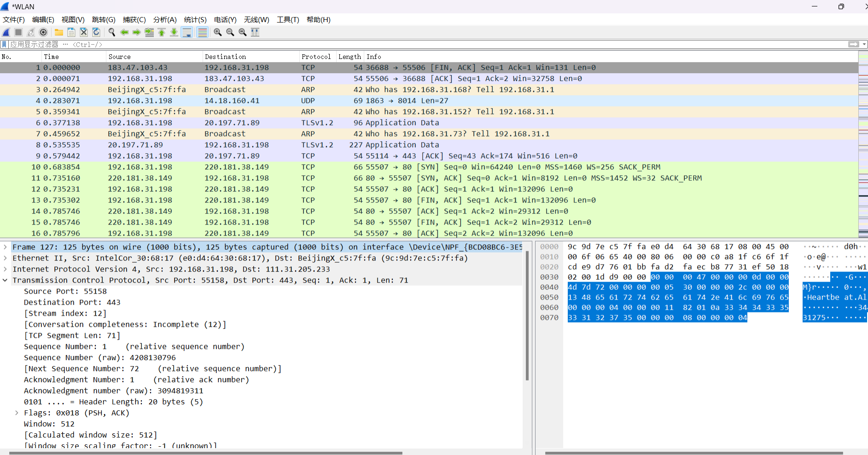Screen dimensions: 868x455
Task: Sort packets by the No. column
Action: pyautogui.click(x=21, y=57)
